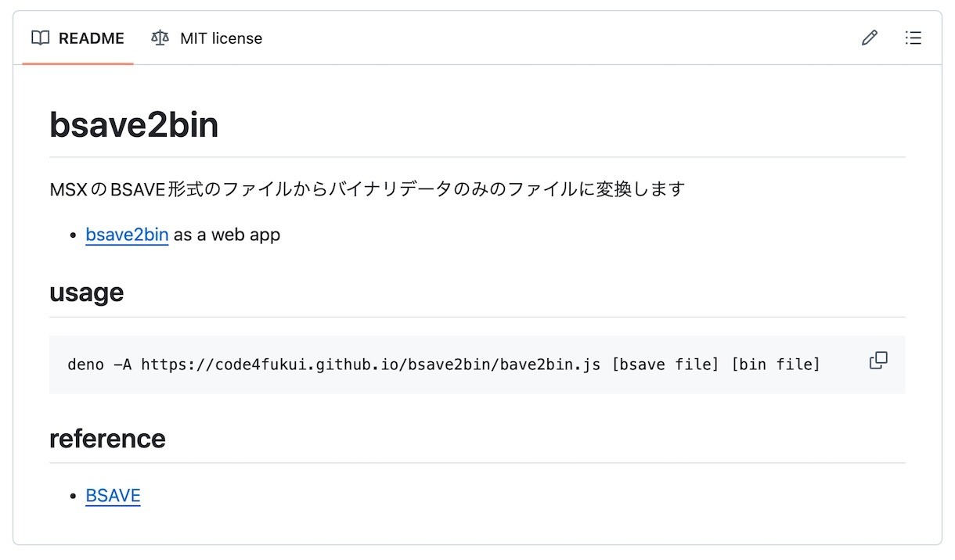This screenshot has height=560, width=955.
Task: Click the bullet before the BSAVE link
Action: click(73, 496)
